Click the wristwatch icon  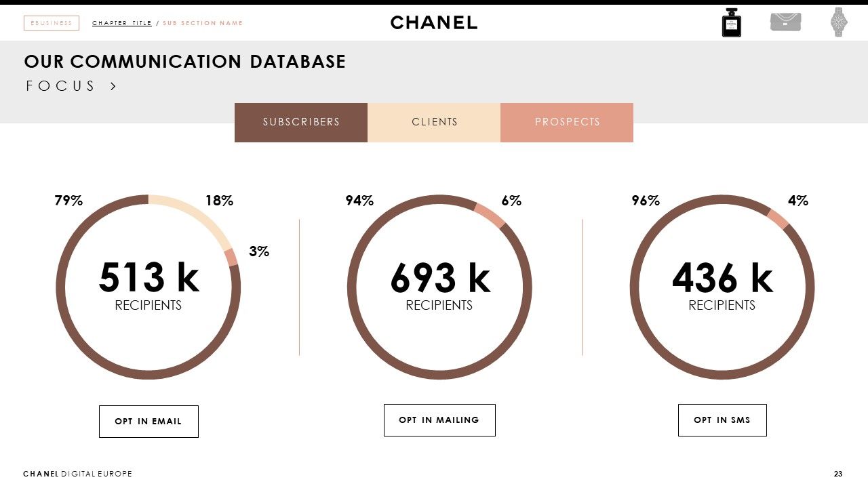pos(839,22)
